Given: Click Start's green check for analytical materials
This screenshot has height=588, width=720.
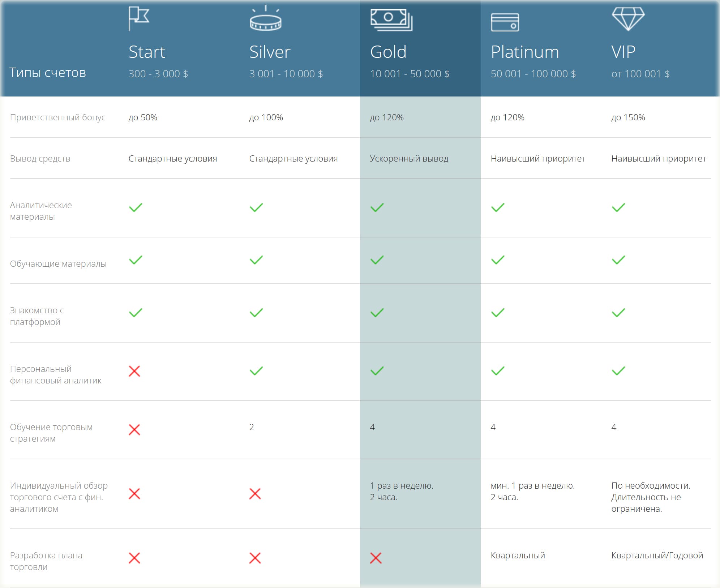Looking at the screenshot, I should (x=136, y=207).
